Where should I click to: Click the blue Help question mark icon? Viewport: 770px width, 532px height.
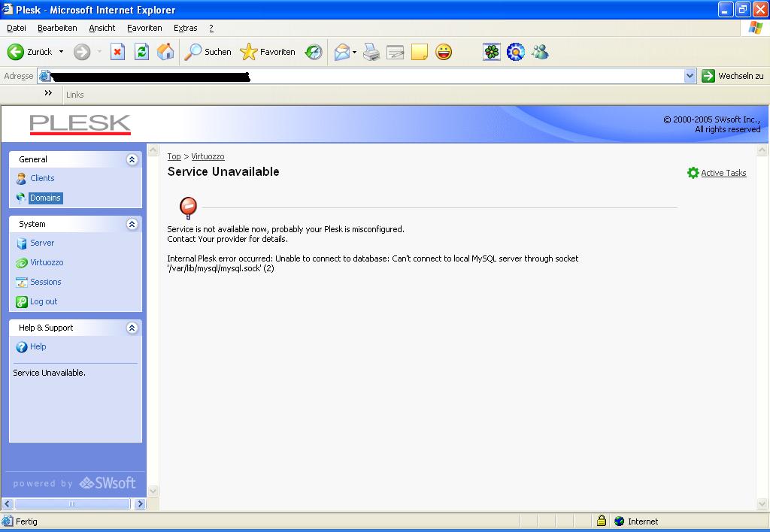click(x=22, y=347)
